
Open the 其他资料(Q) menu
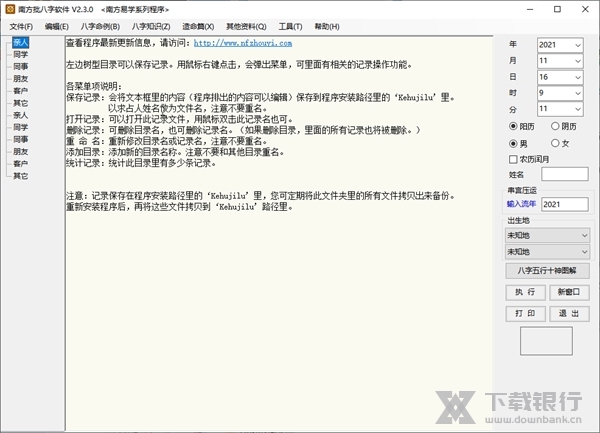tap(246, 26)
